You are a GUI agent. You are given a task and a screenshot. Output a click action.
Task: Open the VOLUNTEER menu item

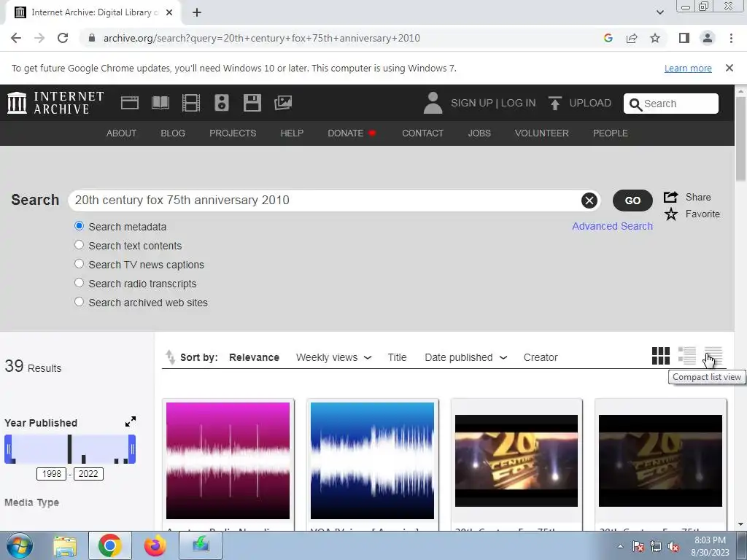tap(542, 133)
